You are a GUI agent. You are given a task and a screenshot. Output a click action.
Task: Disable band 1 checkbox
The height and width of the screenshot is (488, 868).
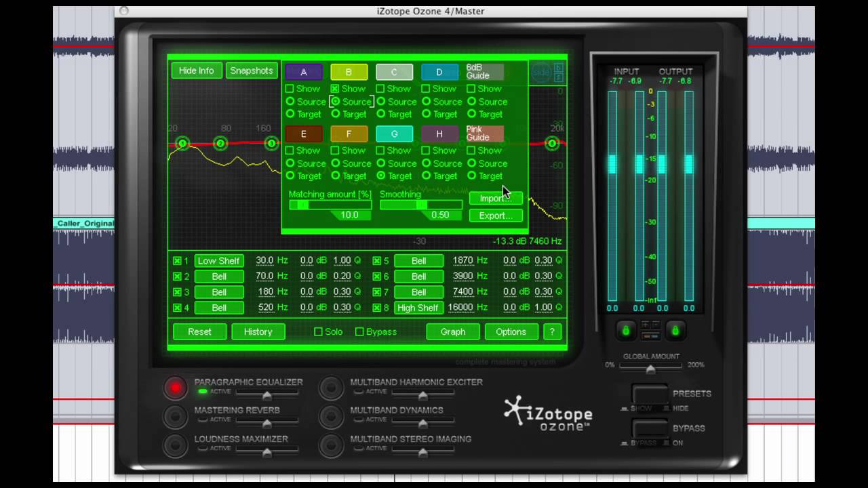(x=177, y=260)
